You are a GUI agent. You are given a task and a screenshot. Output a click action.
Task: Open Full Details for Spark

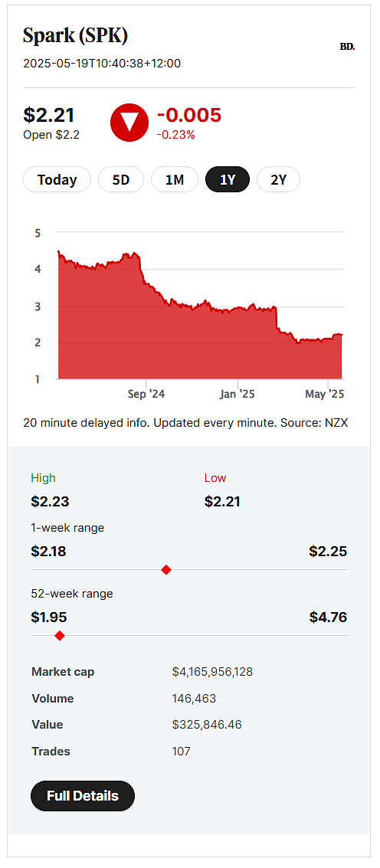tap(83, 795)
